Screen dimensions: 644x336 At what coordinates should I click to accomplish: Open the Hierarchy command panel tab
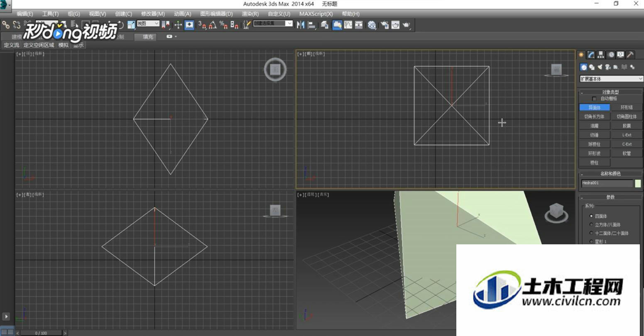pos(601,55)
